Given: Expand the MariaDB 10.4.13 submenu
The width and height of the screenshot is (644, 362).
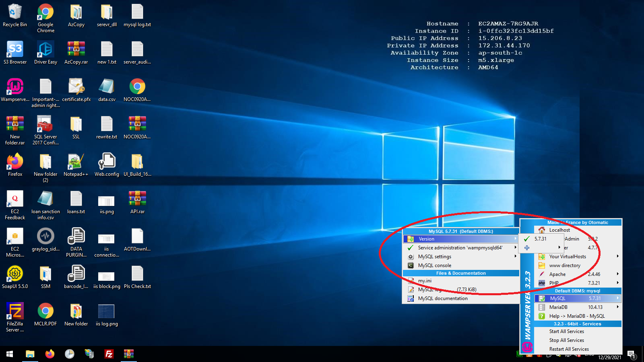Looking at the screenshot, I should click(x=617, y=307).
